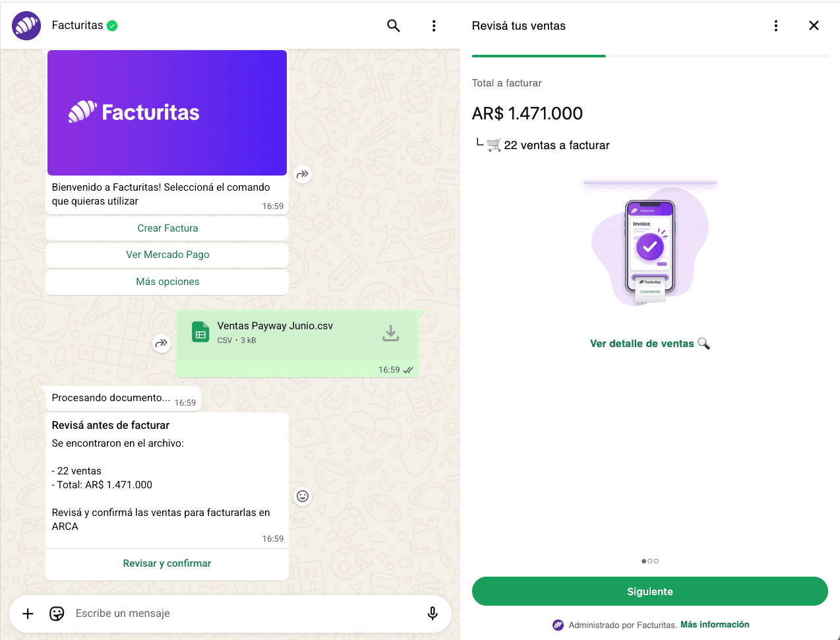Click the verified badge next to Facturitas
Image resolution: width=840 pixels, height=640 pixels.
coord(112,26)
